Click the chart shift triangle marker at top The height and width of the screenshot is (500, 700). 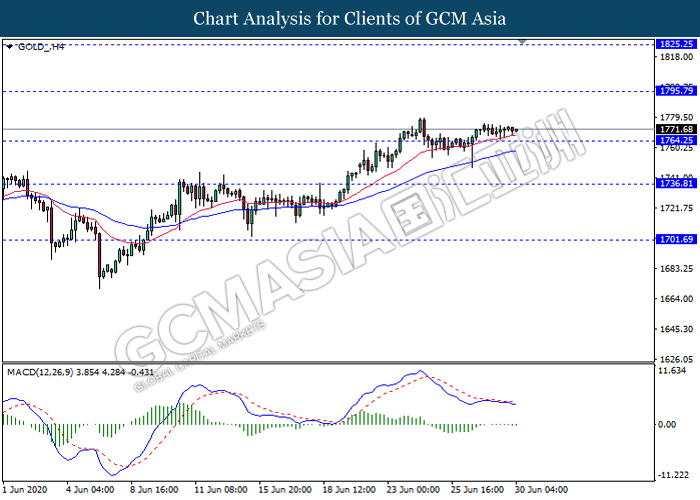click(x=522, y=42)
